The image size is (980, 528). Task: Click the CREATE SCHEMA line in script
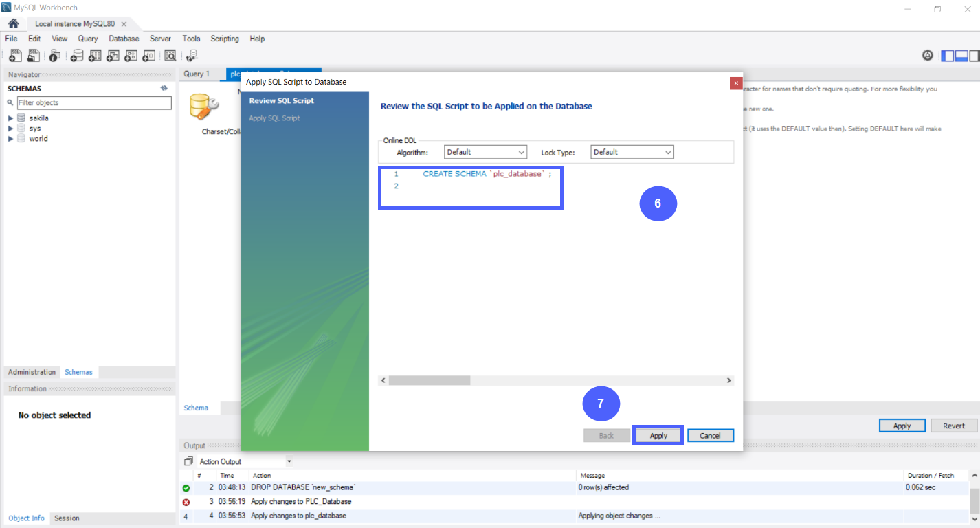[x=487, y=174]
